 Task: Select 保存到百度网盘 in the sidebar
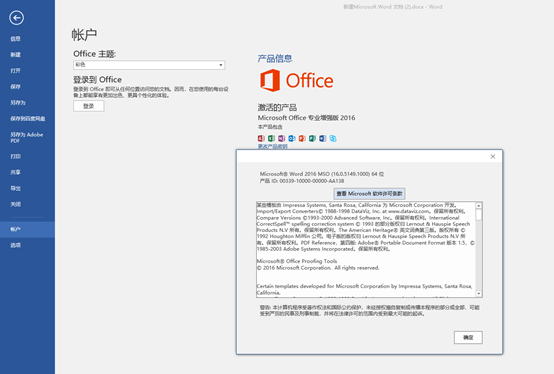click(27, 119)
